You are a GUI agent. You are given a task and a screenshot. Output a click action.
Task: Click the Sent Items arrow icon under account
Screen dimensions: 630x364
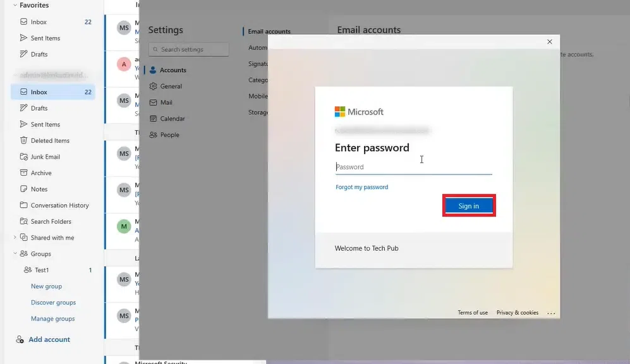coord(24,124)
